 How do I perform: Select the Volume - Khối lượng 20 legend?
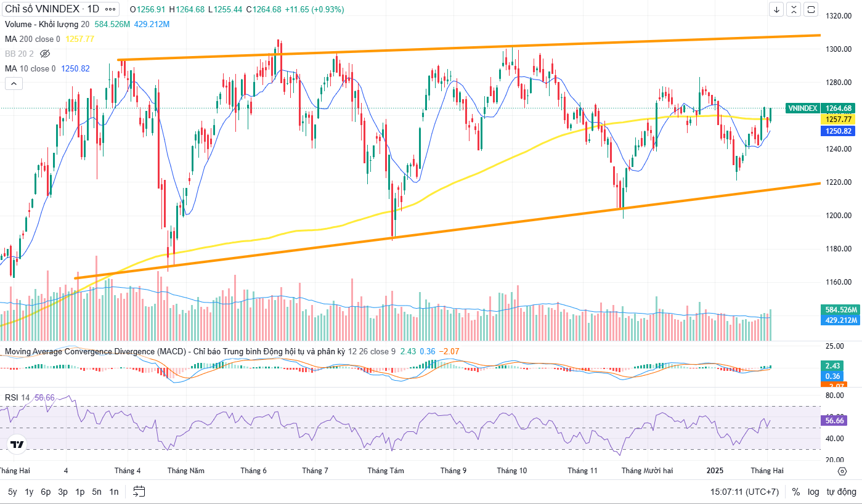pyautogui.click(x=47, y=24)
